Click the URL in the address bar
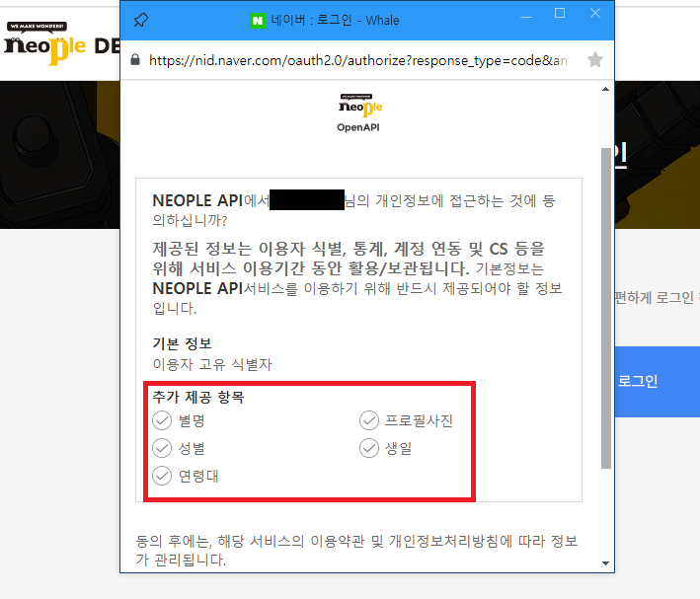 pos(358,60)
